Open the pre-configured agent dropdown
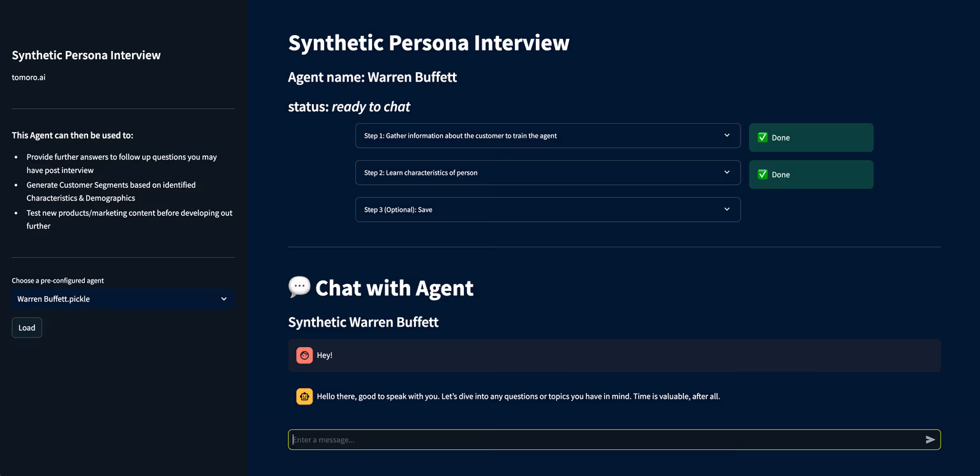 (x=123, y=299)
